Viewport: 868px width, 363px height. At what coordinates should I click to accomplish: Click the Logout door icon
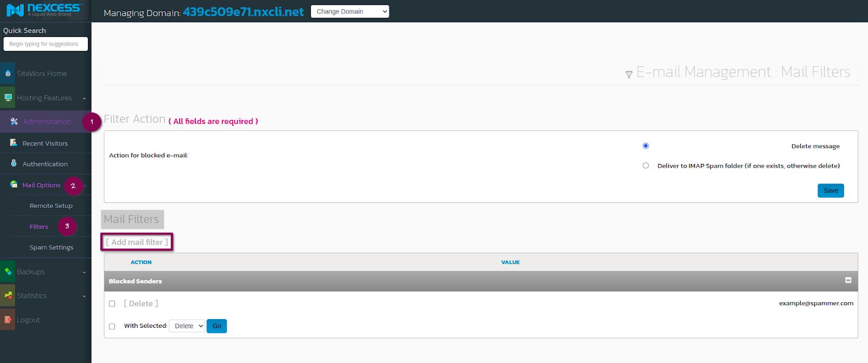[8, 320]
